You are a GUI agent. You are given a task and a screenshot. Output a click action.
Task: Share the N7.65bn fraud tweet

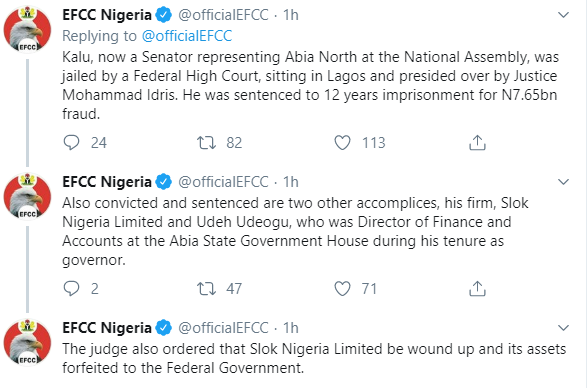477,143
